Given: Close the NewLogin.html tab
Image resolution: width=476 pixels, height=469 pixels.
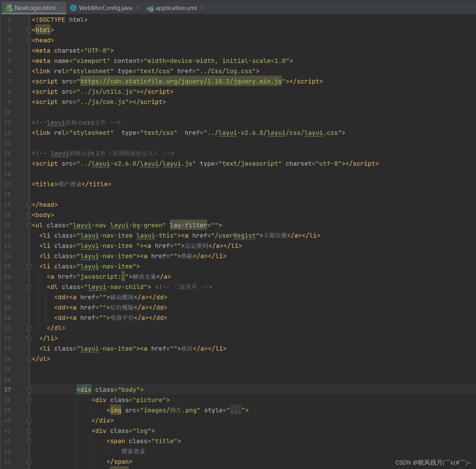Looking at the screenshot, I should [61, 8].
